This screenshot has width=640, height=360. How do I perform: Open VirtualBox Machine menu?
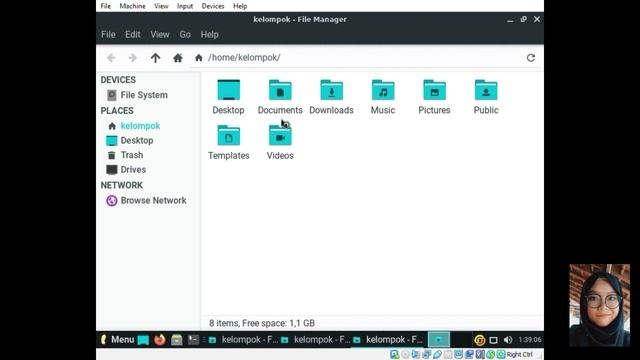coord(132,6)
